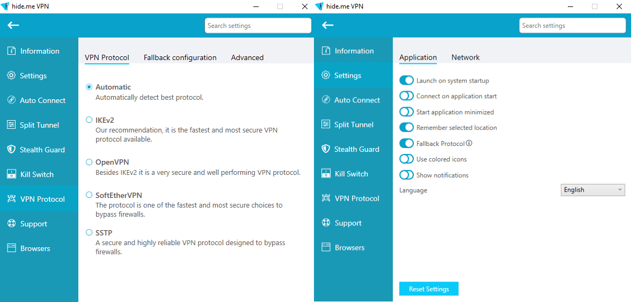Screen dimensions: 644x302
Task: Click Kill Switch icon in right window sidebar
Action: tap(325, 174)
